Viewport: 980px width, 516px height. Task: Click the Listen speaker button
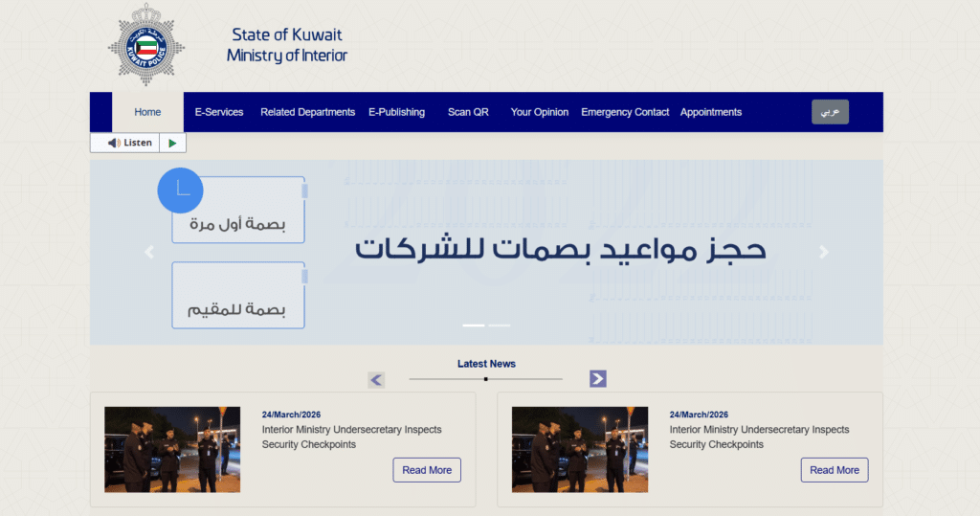pyautogui.click(x=125, y=143)
